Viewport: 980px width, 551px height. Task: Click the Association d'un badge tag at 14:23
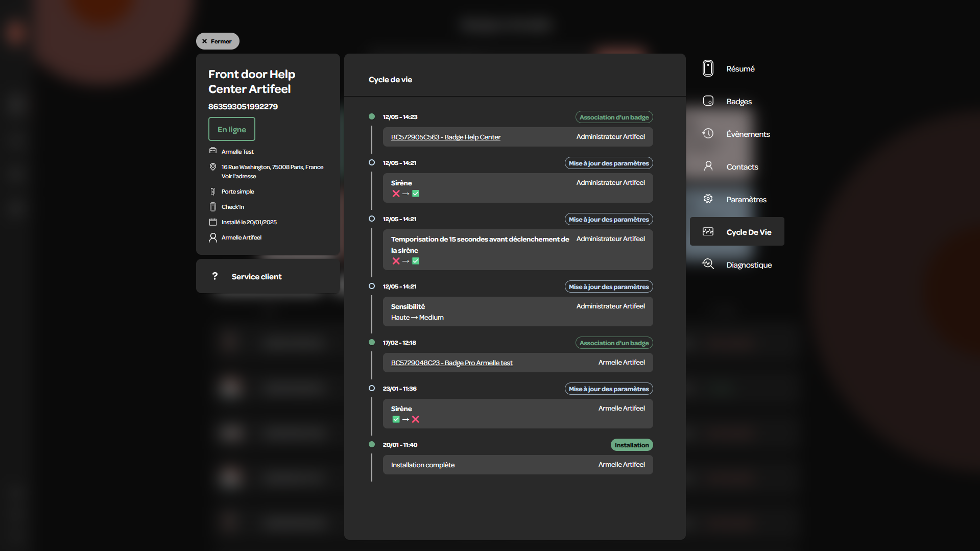point(614,117)
